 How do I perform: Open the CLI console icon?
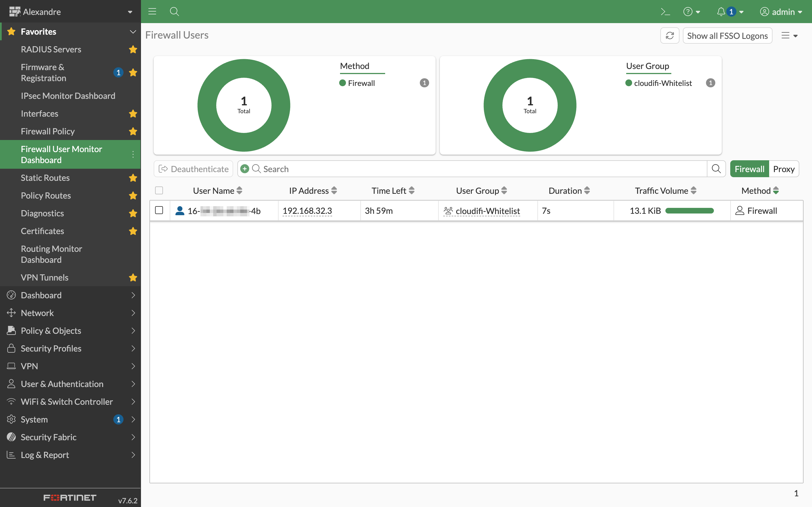pyautogui.click(x=665, y=12)
